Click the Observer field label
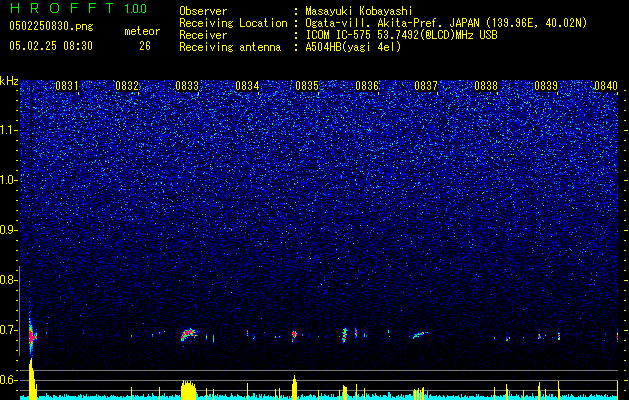The height and width of the screenshot is (400, 629). tap(203, 11)
